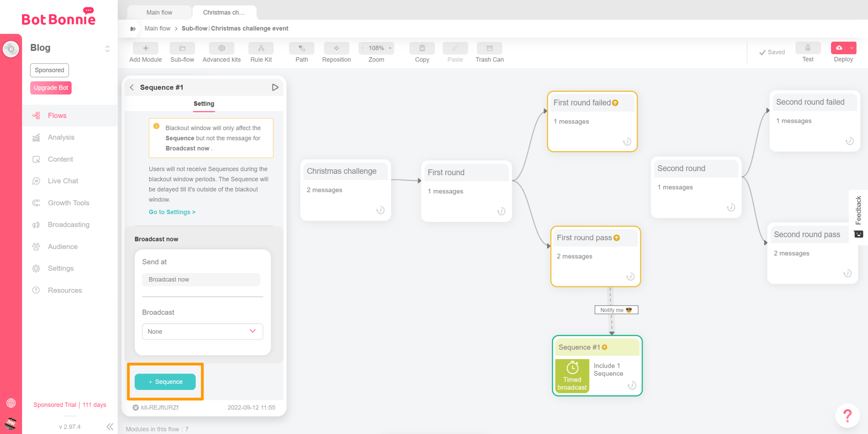Switch to the Main flow tab
The height and width of the screenshot is (434, 868).
159,12
